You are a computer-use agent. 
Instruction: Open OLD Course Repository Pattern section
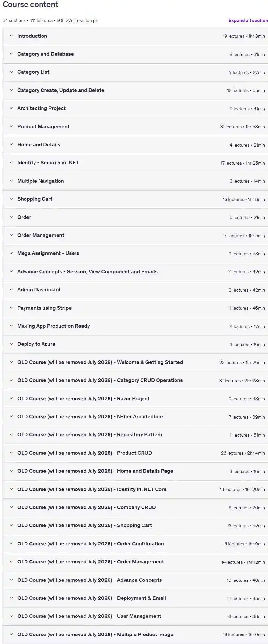[135, 435]
